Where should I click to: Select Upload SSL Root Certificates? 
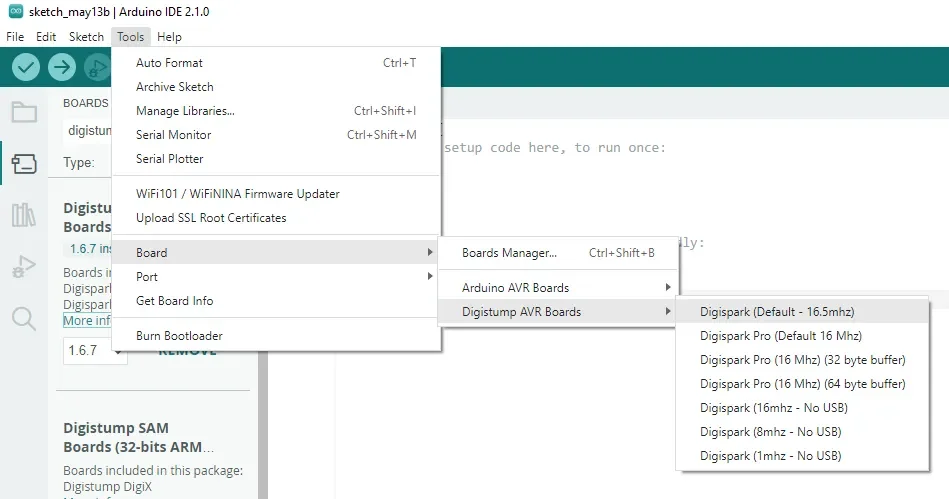pos(276,218)
